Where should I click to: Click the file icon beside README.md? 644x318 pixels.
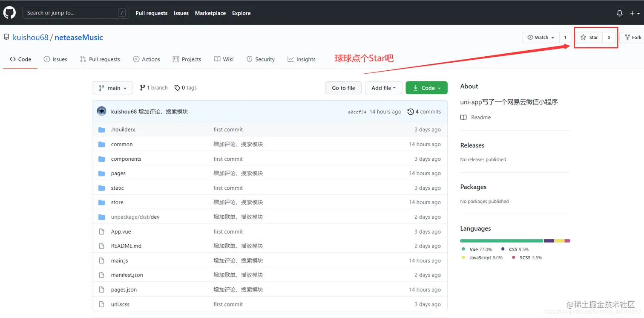(101, 246)
